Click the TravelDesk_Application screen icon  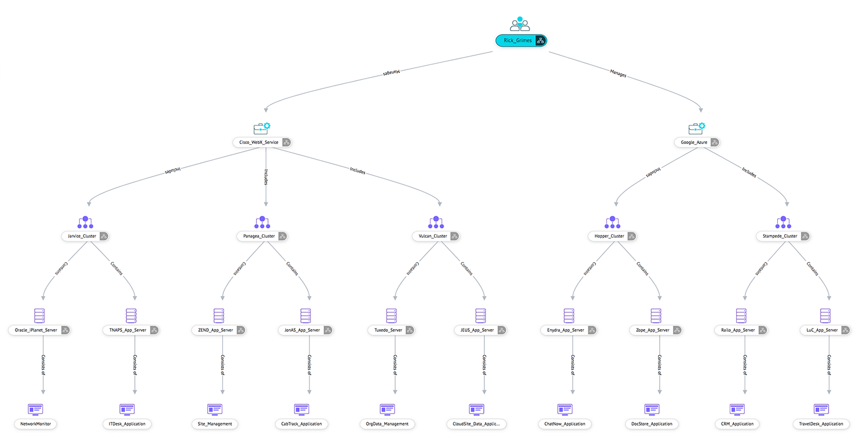point(822,409)
